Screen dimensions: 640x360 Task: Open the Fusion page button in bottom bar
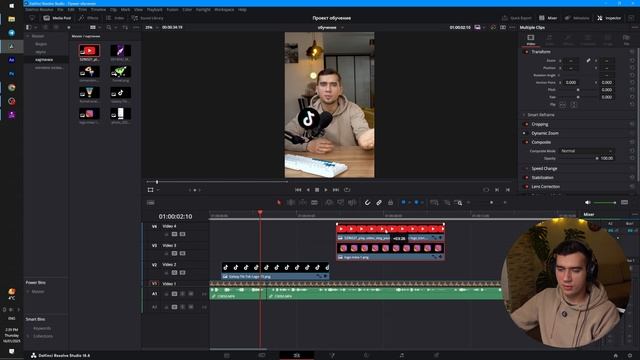pos(332,356)
